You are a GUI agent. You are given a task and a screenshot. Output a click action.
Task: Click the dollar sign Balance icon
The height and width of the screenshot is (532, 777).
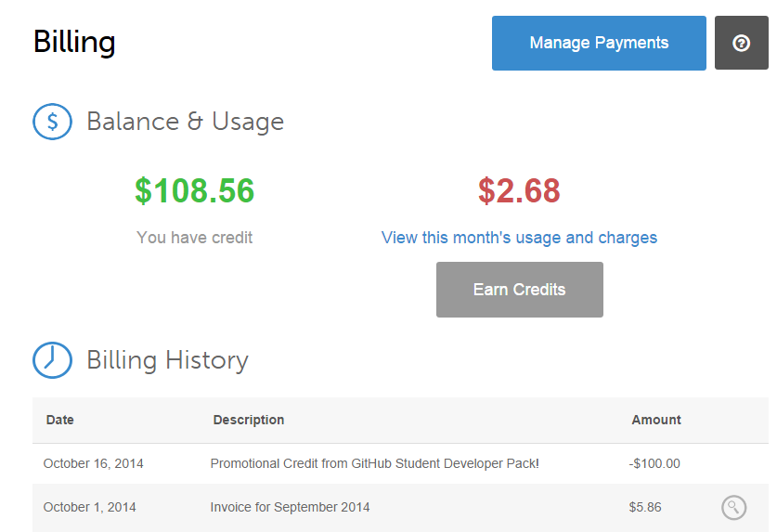(x=52, y=122)
